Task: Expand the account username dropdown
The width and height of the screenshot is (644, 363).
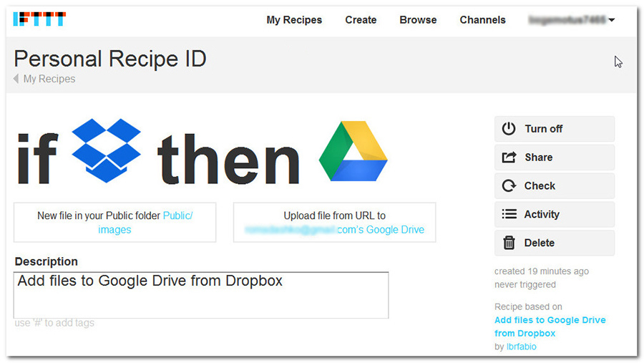Action: pyautogui.click(x=571, y=20)
